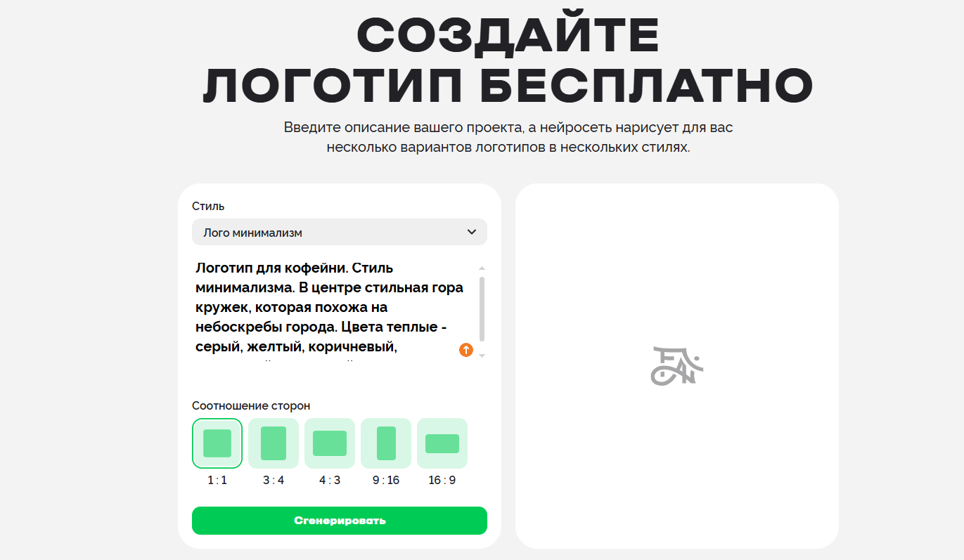Screen dimensions: 964x560
Task: Click the green square icon inside the 1:1 tile
Action: (x=217, y=443)
